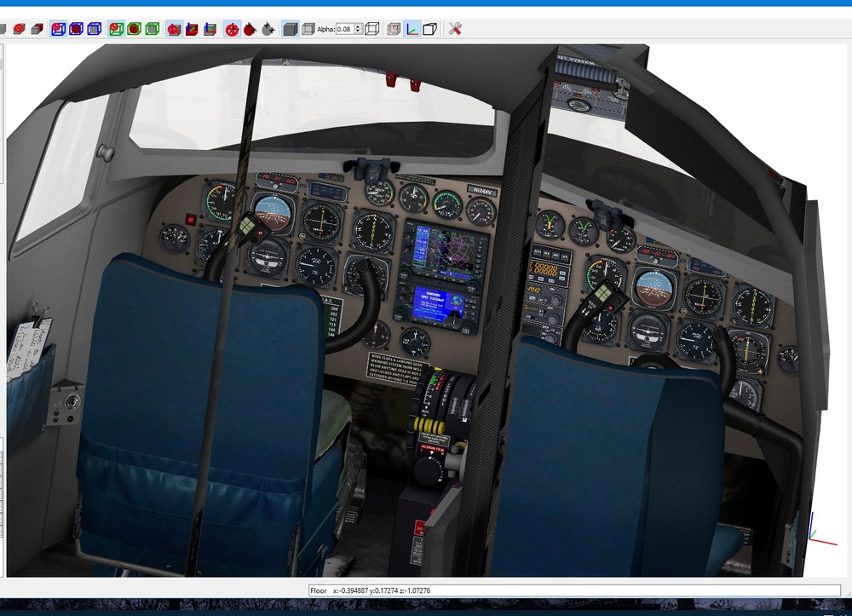Viewport: 852px width, 616px height.
Task: Click the Alpha value input field
Action: (345, 29)
